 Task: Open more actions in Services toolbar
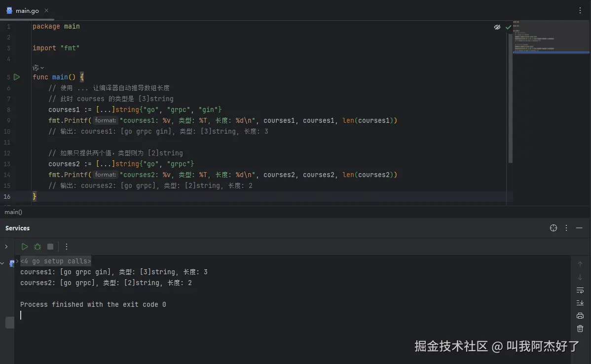point(66,247)
